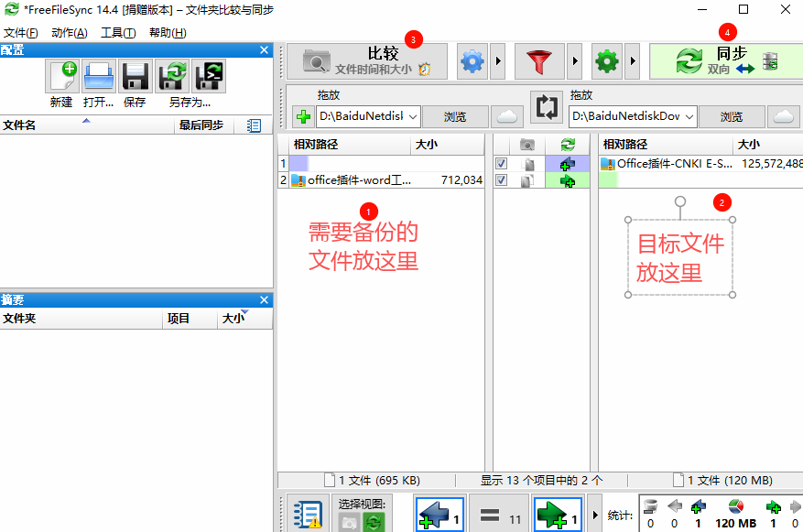Add a folder pair with green plus
803x532 pixels.
(x=303, y=116)
